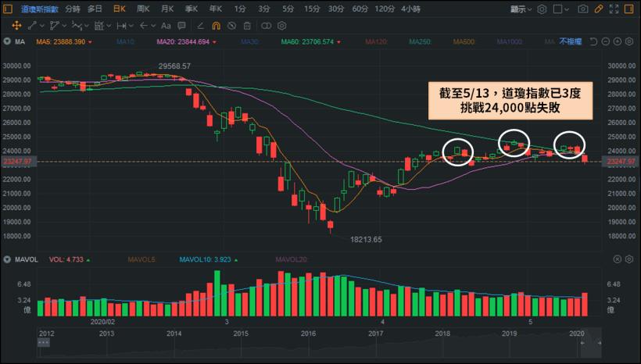
Task: Select the magnet snap tool
Action: coord(217,26)
